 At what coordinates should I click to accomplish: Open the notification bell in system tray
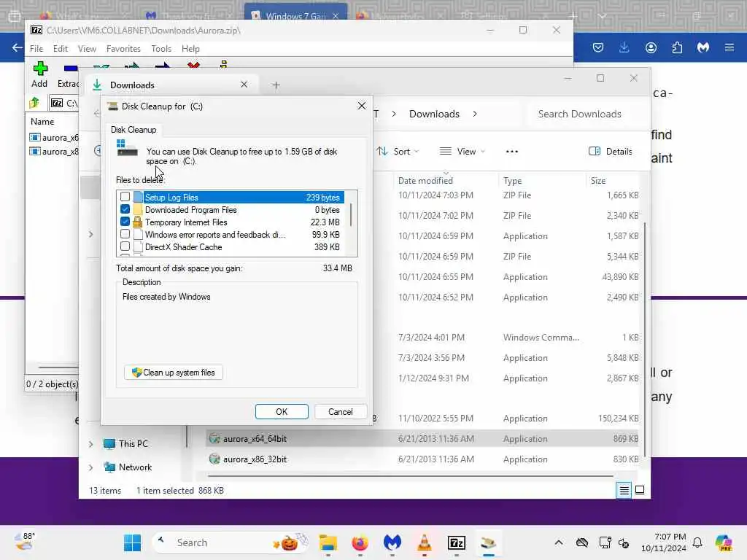click(x=697, y=542)
